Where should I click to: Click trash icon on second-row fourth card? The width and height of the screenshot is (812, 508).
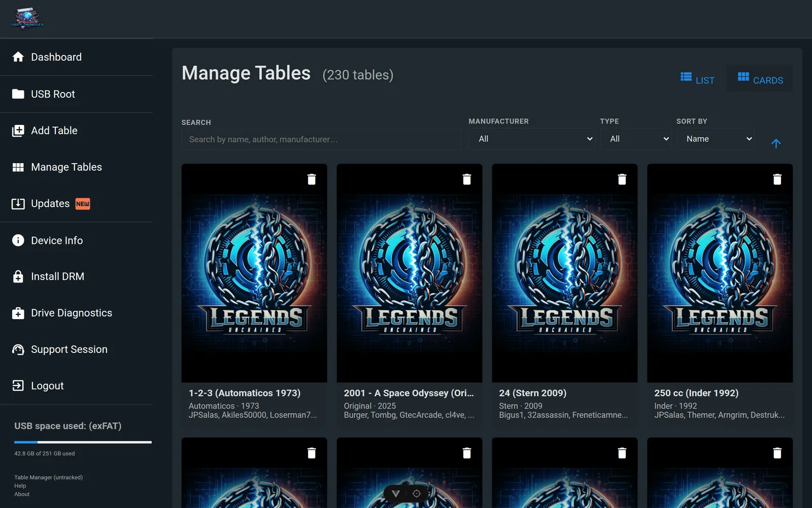(777, 453)
